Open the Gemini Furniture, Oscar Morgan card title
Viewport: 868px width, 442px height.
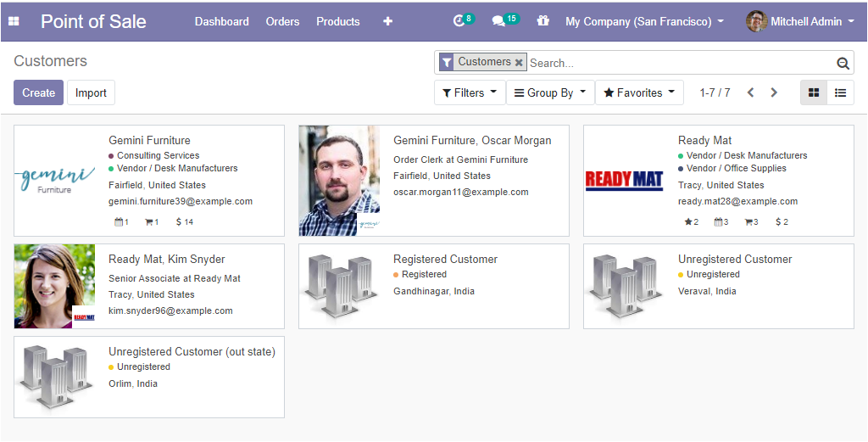[x=472, y=141]
